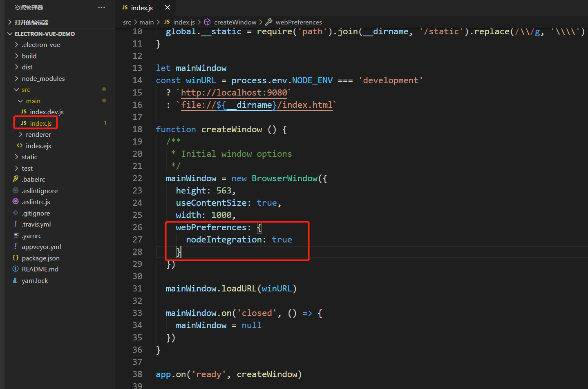Image resolution: width=588 pixels, height=389 pixels.
Task: Collapse the ELECTRON-VUE-DEMO project root
Action: (x=45, y=33)
